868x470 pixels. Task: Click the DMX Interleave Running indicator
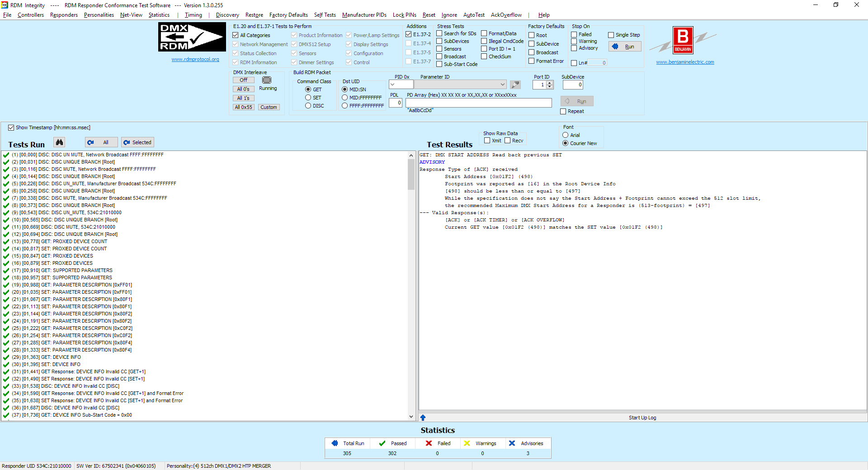(x=267, y=80)
